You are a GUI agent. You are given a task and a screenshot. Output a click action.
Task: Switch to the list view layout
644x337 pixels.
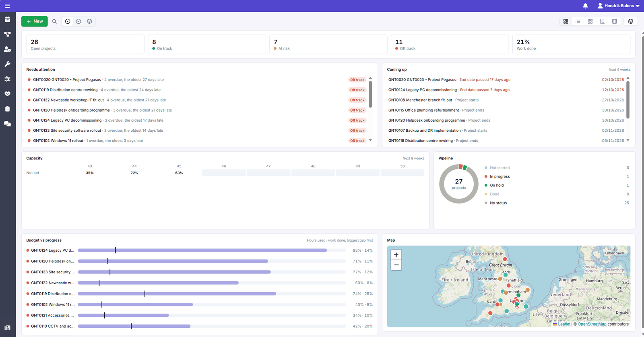[578, 21]
